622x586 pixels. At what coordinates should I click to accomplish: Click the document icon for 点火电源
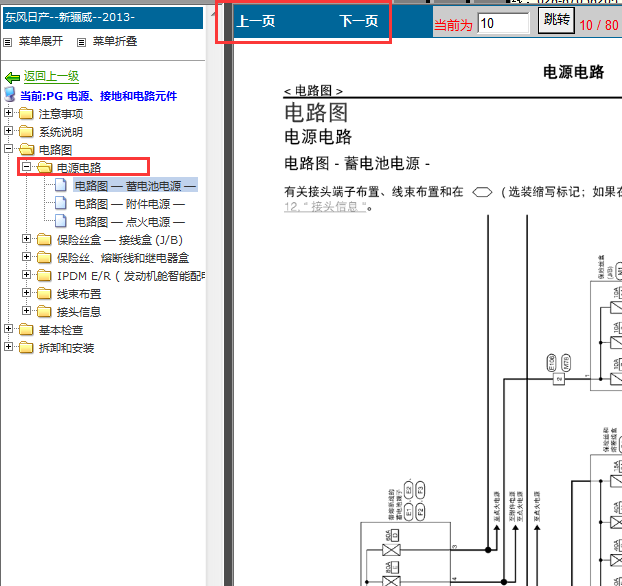tap(61, 221)
